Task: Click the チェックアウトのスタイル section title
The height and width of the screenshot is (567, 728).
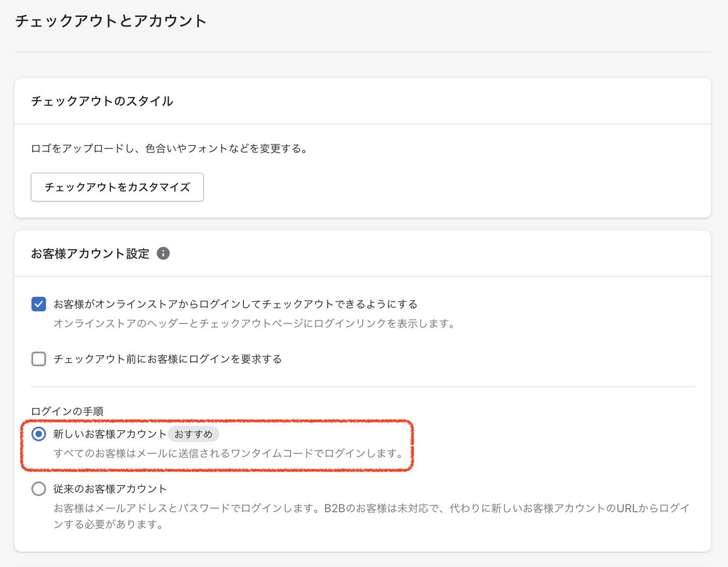Action: [x=102, y=101]
